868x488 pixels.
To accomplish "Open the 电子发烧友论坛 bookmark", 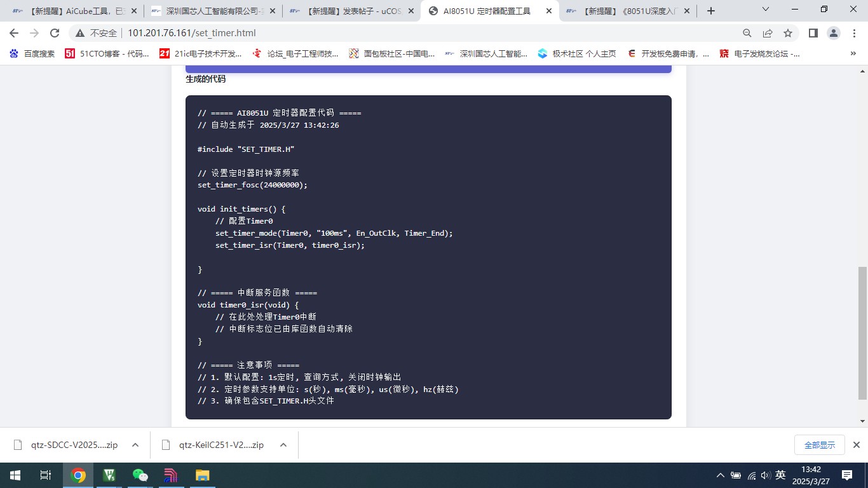I will pyautogui.click(x=760, y=54).
